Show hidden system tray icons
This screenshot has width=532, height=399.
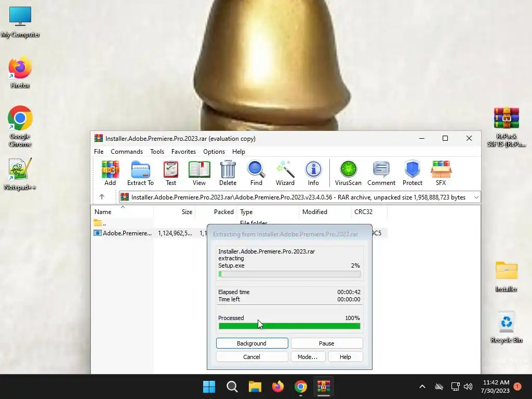click(x=422, y=387)
